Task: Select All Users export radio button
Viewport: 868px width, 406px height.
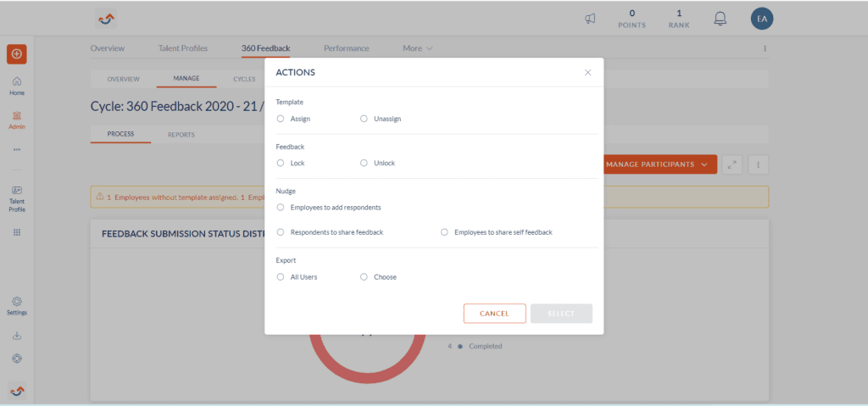Action: tap(280, 277)
